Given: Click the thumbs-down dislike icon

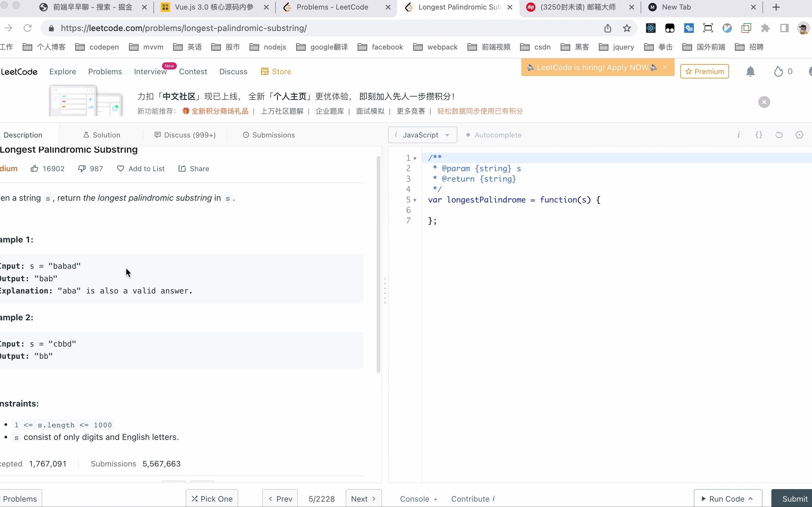Looking at the screenshot, I should point(81,169).
